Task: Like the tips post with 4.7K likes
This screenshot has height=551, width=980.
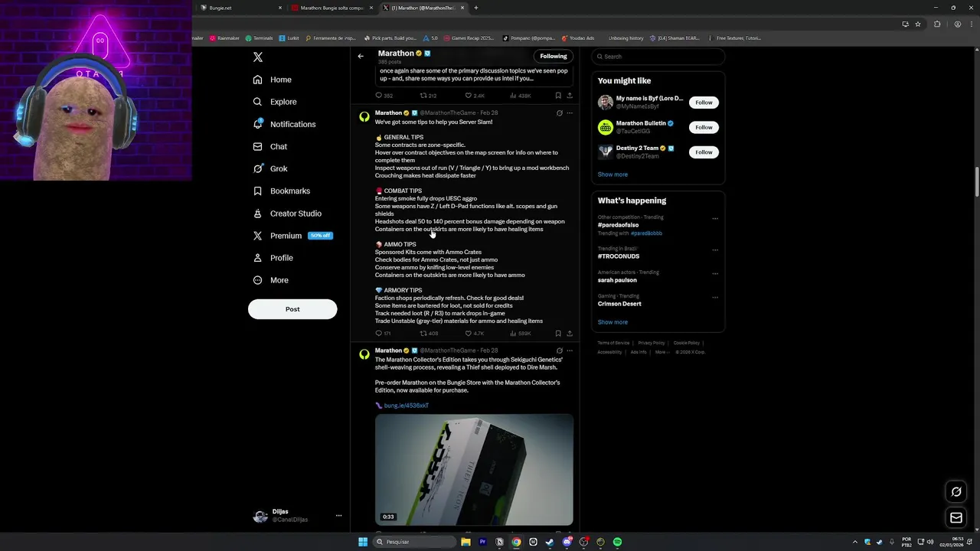Action: [x=475, y=334]
